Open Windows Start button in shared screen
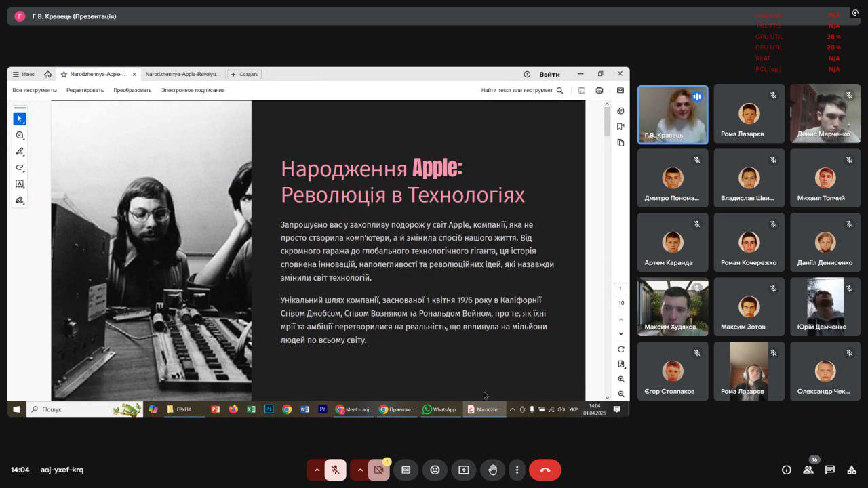Screen dimensions: 868x488 (x=16, y=409)
